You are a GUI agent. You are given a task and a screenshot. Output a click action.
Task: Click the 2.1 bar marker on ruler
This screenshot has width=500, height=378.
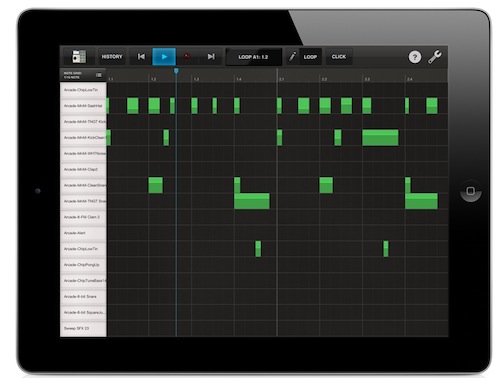[x=282, y=79]
